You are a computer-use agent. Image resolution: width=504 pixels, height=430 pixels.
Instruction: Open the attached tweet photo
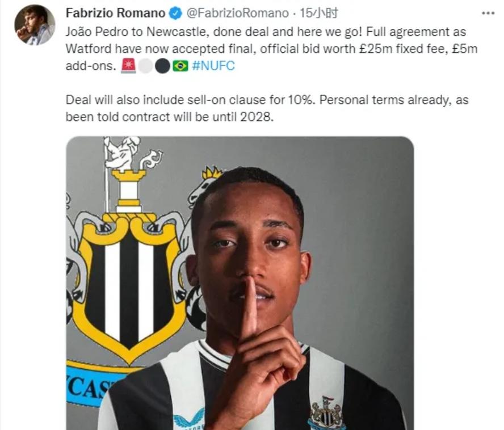tap(240, 283)
